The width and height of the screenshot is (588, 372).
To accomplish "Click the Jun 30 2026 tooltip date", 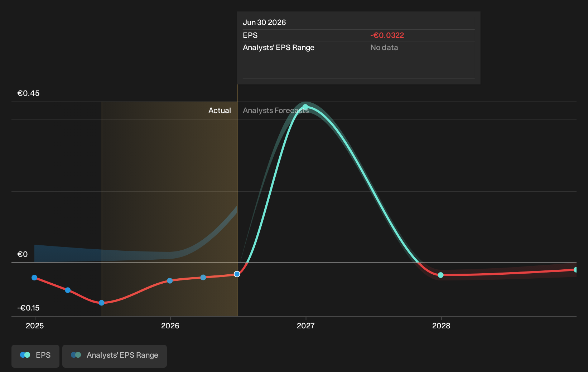I will coord(264,23).
